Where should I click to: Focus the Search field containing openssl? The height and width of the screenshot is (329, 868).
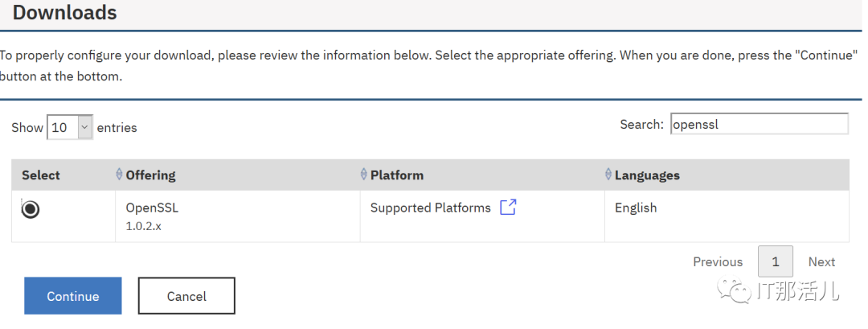(x=759, y=124)
